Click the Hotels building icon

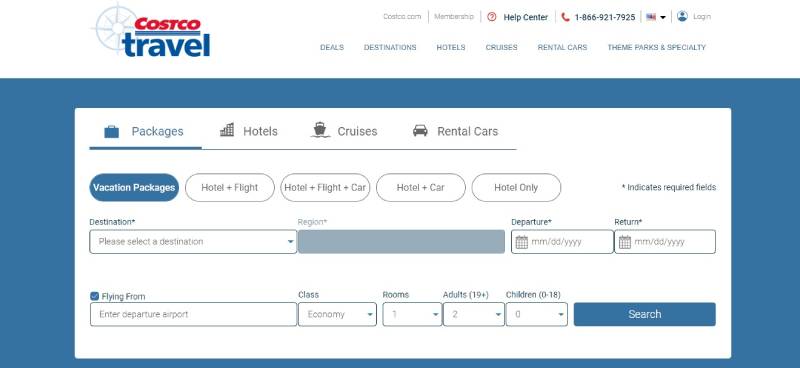click(x=227, y=130)
